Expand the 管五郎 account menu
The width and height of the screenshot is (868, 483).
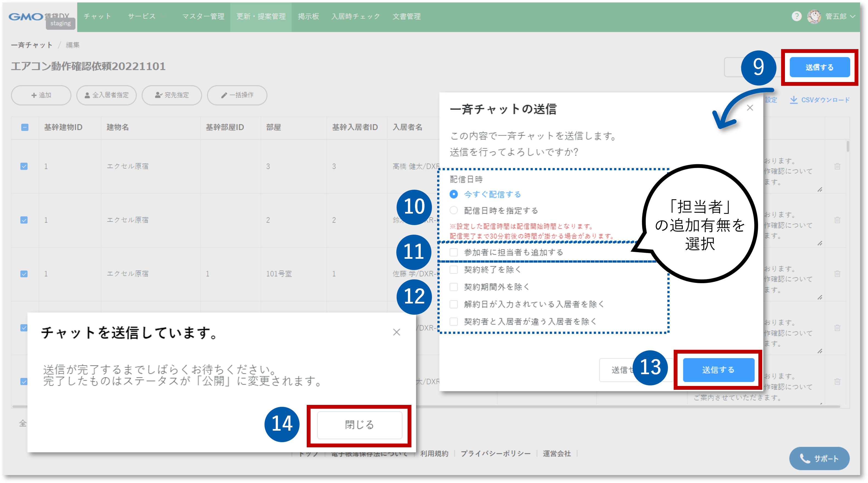pos(836,16)
